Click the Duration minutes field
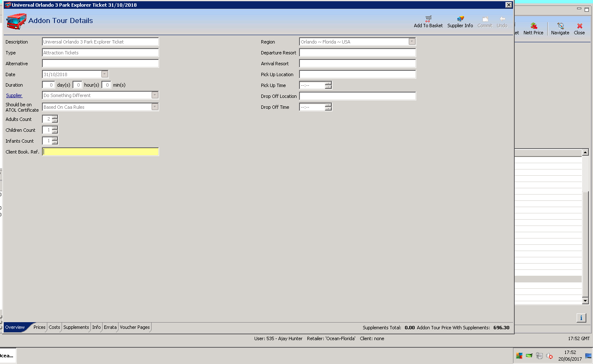The image size is (593, 364). click(x=106, y=85)
